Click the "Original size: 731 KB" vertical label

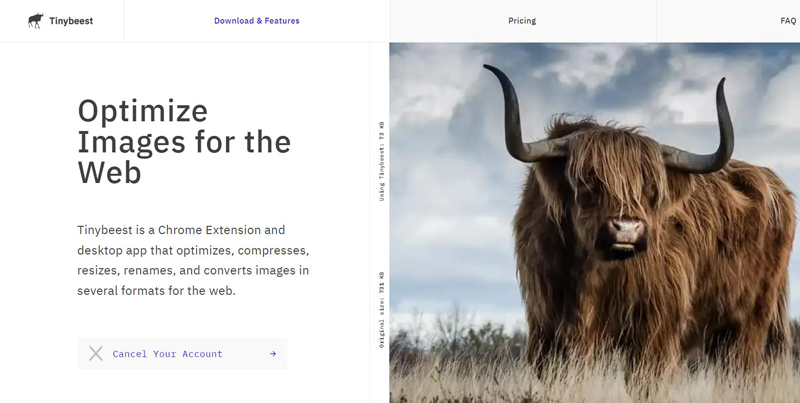[x=381, y=310]
